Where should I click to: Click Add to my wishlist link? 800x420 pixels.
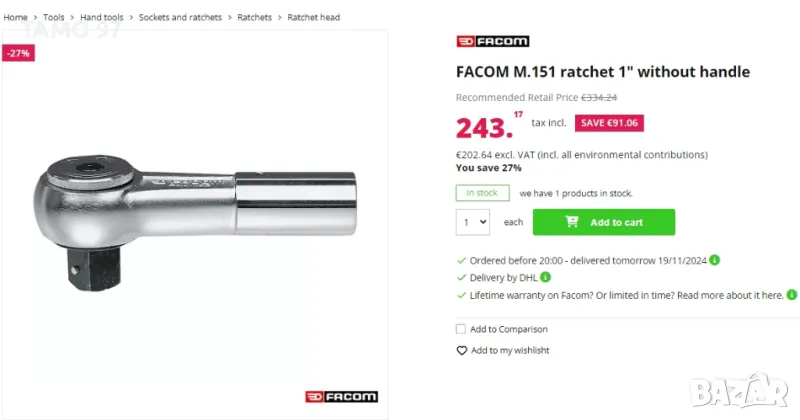pyautogui.click(x=510, y=351)
